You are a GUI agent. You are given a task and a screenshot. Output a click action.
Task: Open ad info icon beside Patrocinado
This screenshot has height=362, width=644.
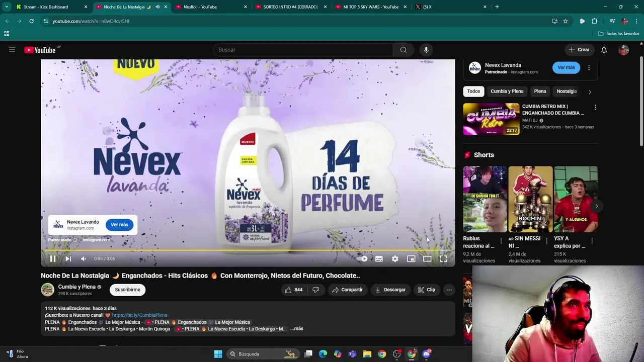click(x=75, y=240)
